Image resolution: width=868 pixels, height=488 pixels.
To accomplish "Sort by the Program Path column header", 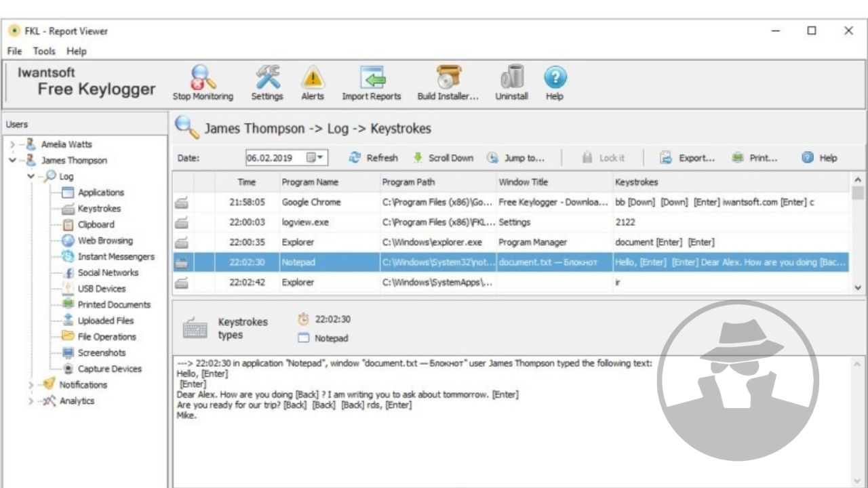I will 438,182.
